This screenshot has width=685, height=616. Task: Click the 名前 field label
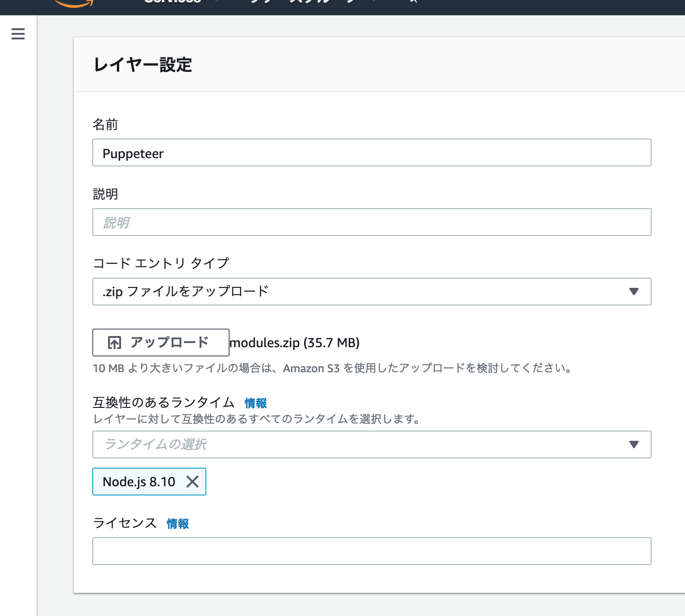(105, 124)
